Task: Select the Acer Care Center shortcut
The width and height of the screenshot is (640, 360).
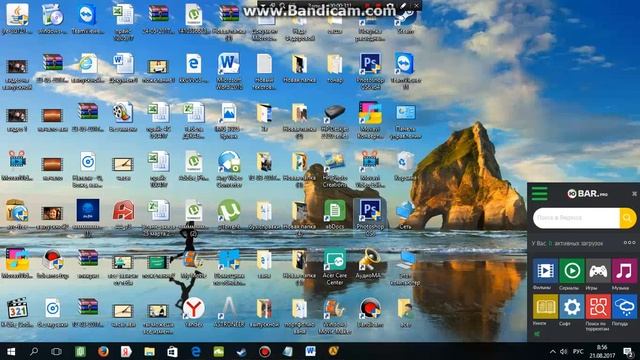Action: tap(335, 267)
